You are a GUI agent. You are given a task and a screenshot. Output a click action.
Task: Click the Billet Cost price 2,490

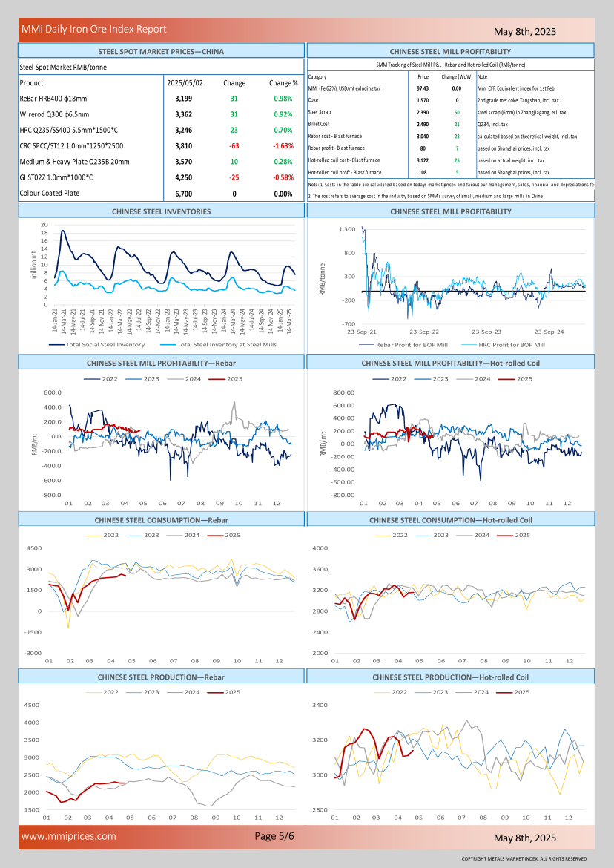[x=423, y=125]
